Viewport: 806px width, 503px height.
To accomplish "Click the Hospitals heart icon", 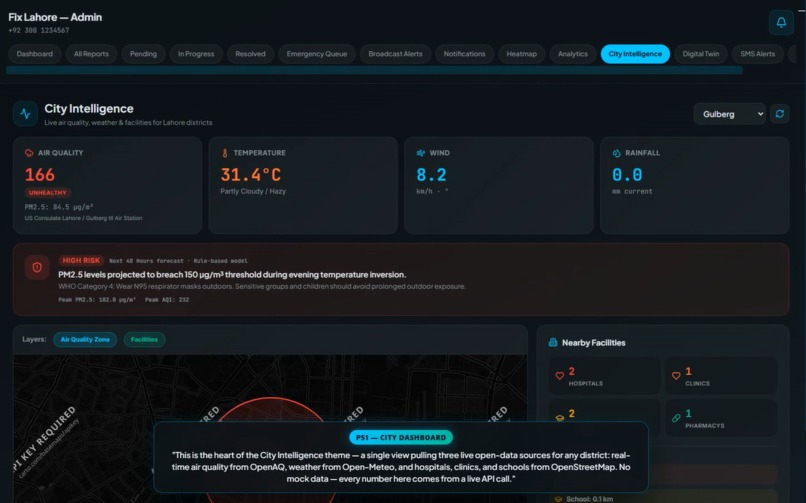I will pyautogui.click(x=560, y=376).
